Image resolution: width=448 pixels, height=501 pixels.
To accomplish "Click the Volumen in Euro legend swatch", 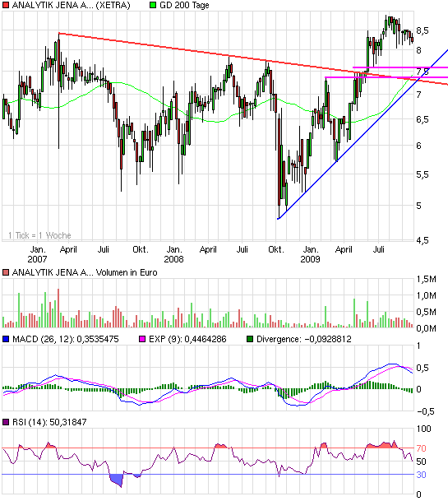I will [6, 272].
